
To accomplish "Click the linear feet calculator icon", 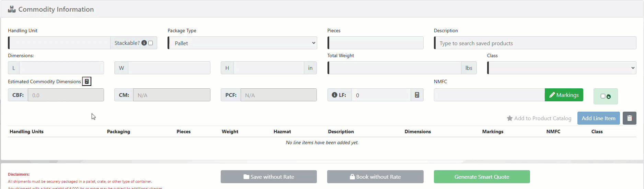I will click(417, 95).
